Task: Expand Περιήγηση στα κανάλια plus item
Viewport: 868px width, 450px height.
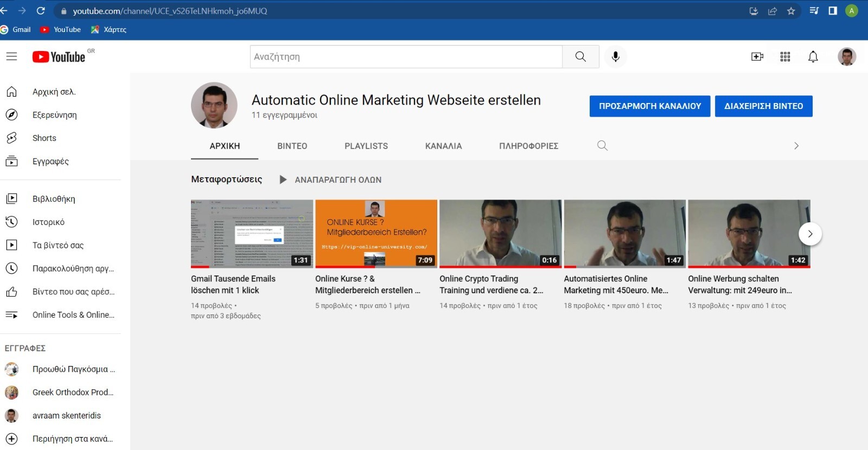Action: 60,439
